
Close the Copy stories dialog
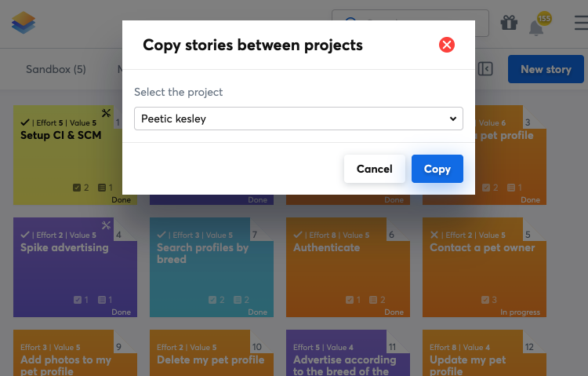447,45
